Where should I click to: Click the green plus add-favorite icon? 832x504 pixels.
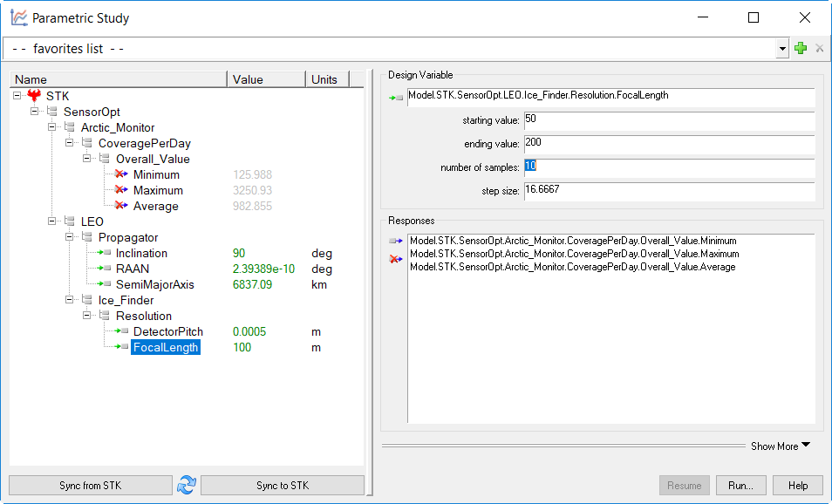click(x=801, y=49)
